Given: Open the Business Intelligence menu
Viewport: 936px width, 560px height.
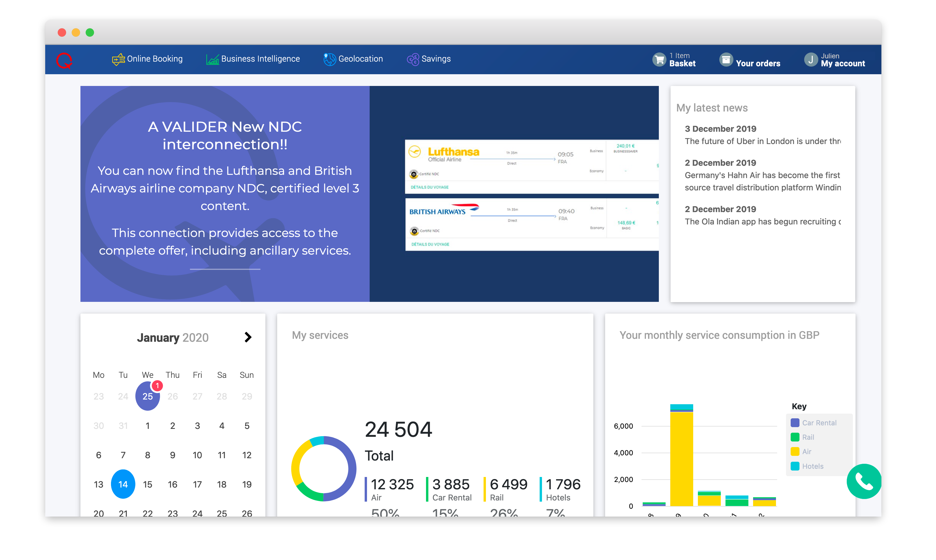Looking at the screenshot, I should point(253,59).
